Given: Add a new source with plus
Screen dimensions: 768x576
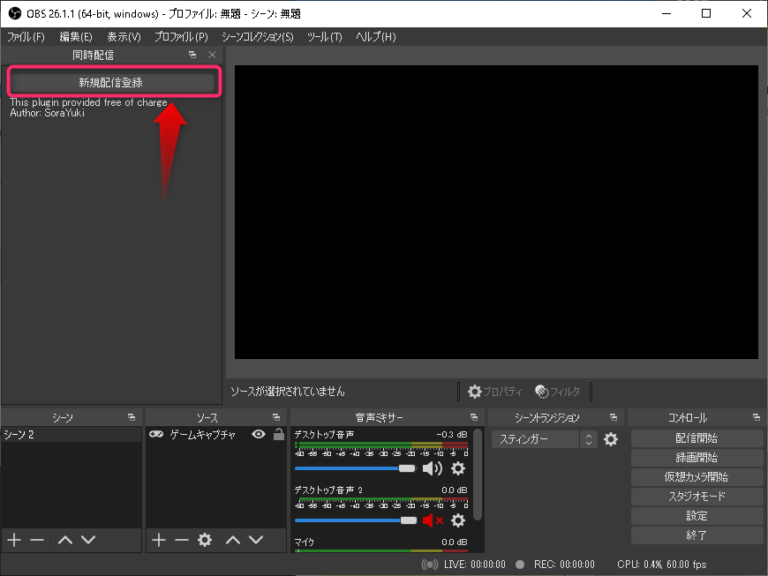Looking at the screenshot, I should coord(159,540).
